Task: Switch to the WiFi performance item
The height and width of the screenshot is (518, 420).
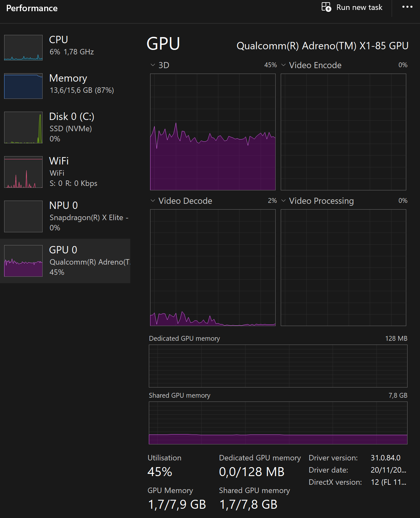Action: (x=59, y=161)
